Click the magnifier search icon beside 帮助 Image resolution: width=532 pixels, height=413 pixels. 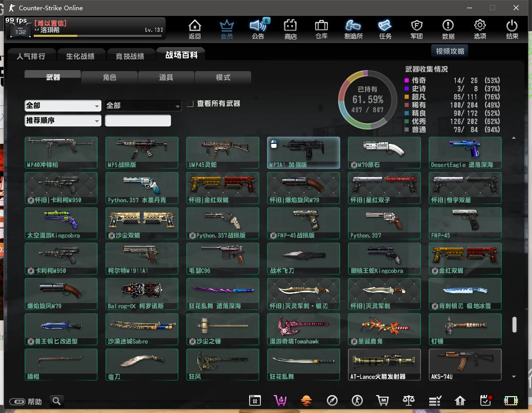[57, 401]
